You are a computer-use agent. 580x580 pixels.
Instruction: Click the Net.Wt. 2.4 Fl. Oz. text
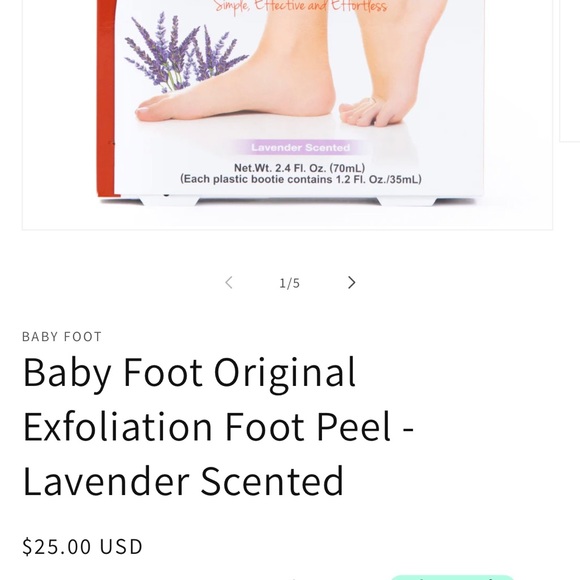[299, 168]
